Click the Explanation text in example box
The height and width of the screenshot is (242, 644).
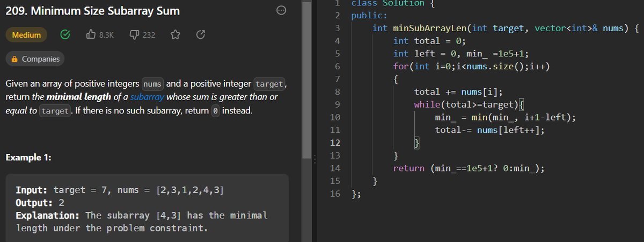142,222
